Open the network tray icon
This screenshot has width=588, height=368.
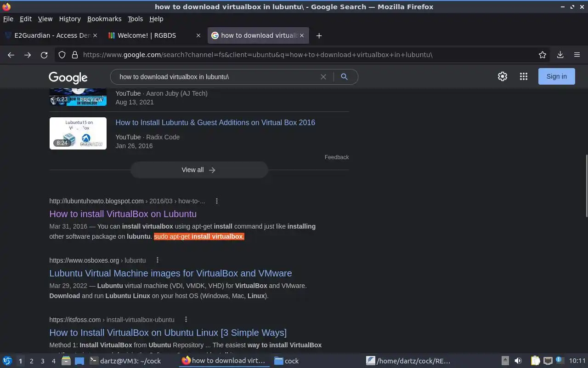tap(548, 361)
